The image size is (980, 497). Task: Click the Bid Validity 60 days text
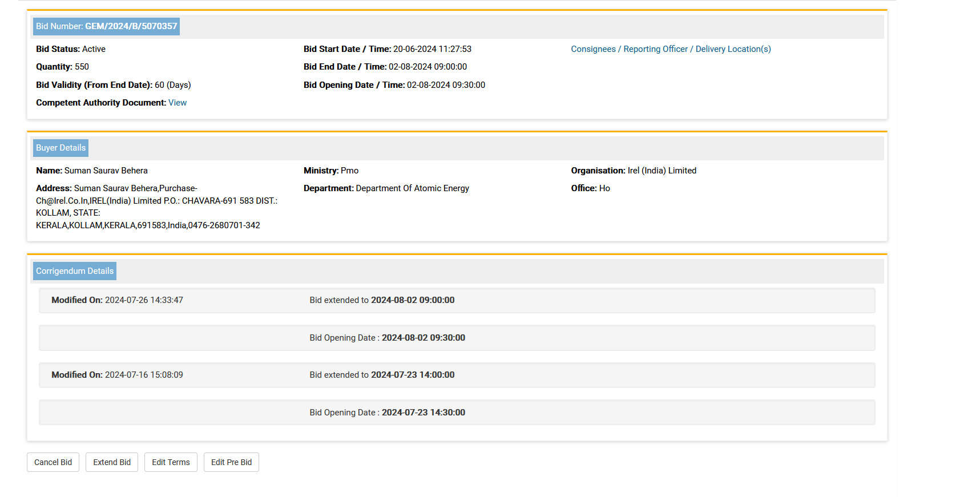(113, 85)
